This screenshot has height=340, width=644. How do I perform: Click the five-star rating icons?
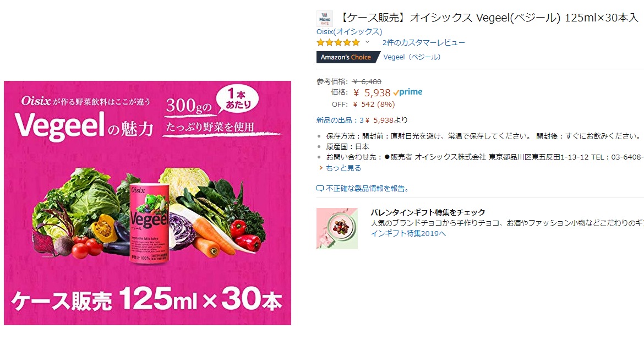pos(338,42)
